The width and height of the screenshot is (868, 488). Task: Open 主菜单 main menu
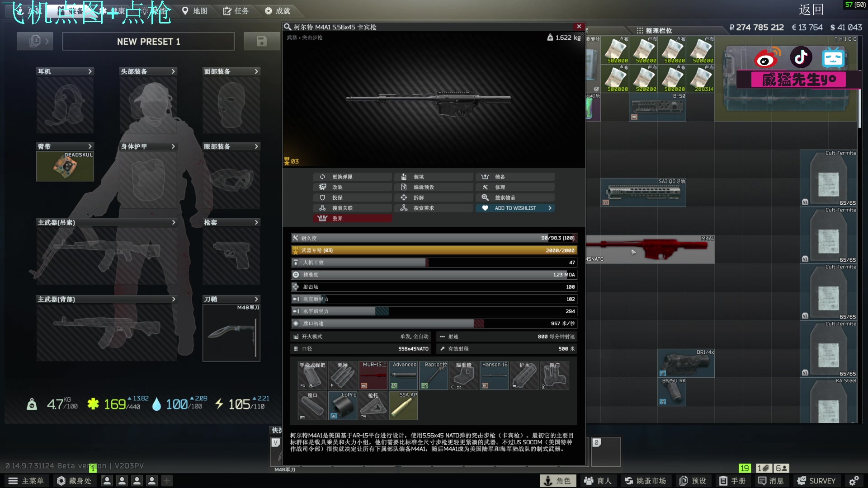click(x=26, y=481)
